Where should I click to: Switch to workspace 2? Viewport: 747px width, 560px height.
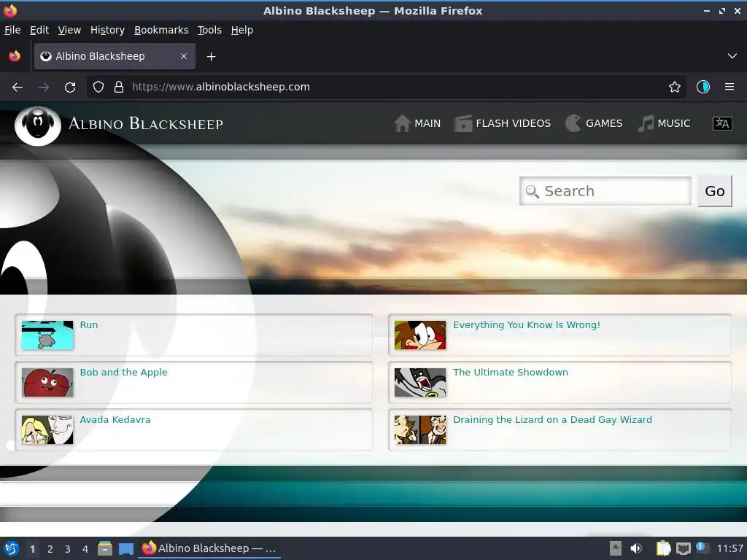50,549
